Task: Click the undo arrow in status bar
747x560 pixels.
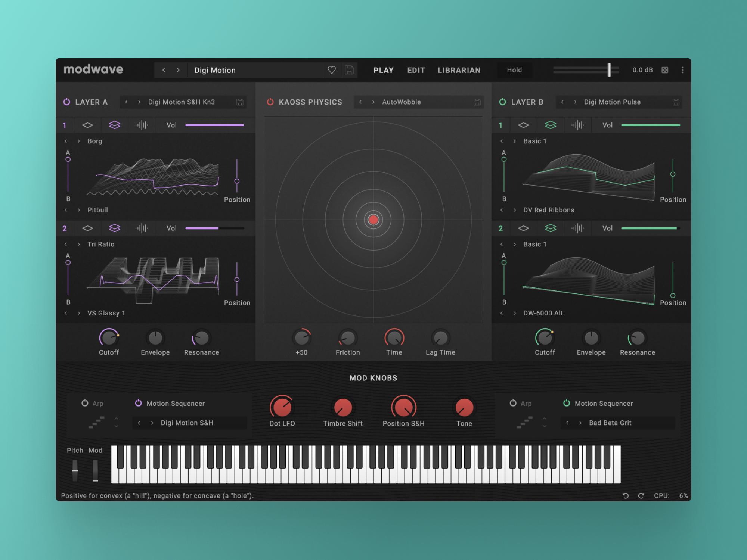Action: [626, 495]
